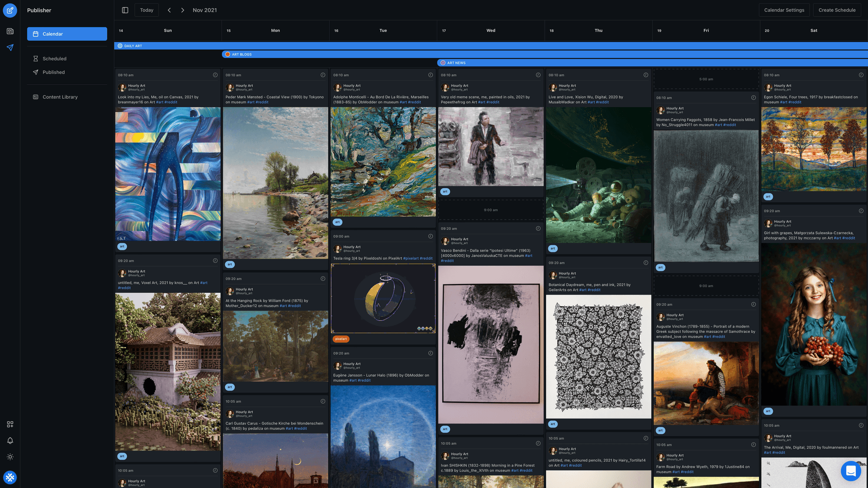The width and height of the screenshot is (868, 488).
Task: Click the paper plane Publisher icon
Action: pos(10,48)
